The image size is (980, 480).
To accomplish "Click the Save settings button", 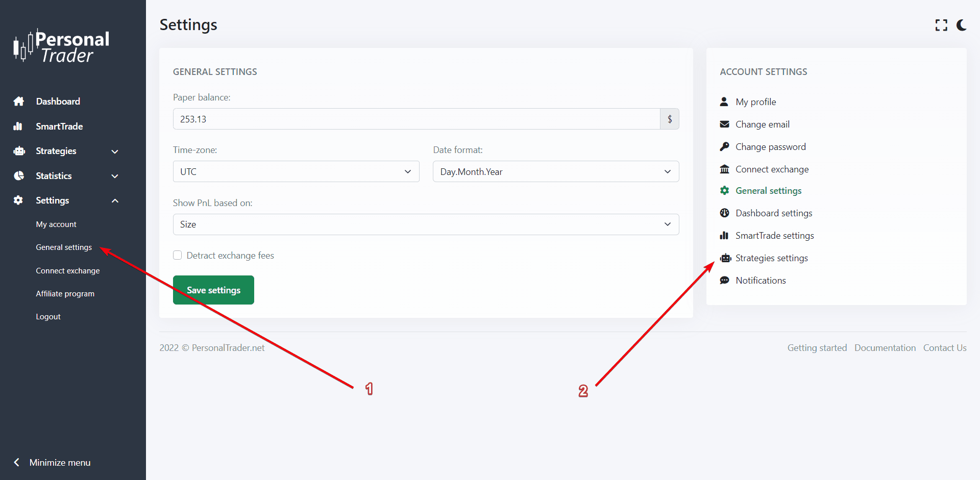I will pyautogui.click(x=213, y=290).
